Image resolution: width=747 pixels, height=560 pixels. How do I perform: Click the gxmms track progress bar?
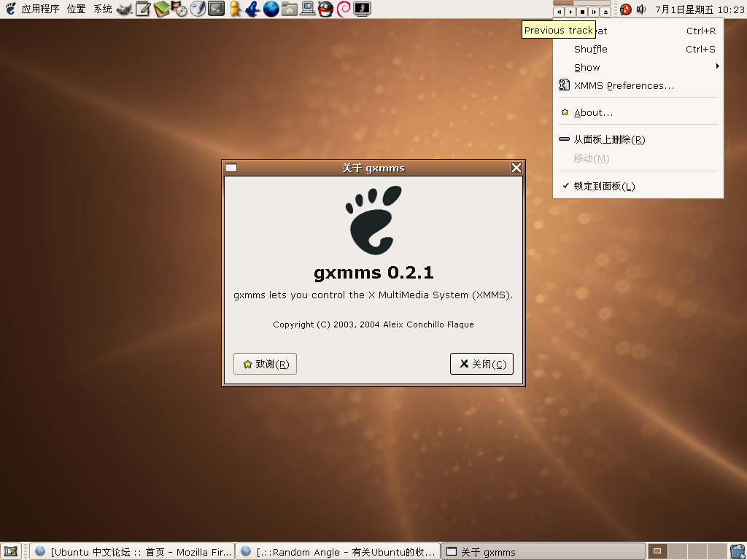tap(582, 4)
